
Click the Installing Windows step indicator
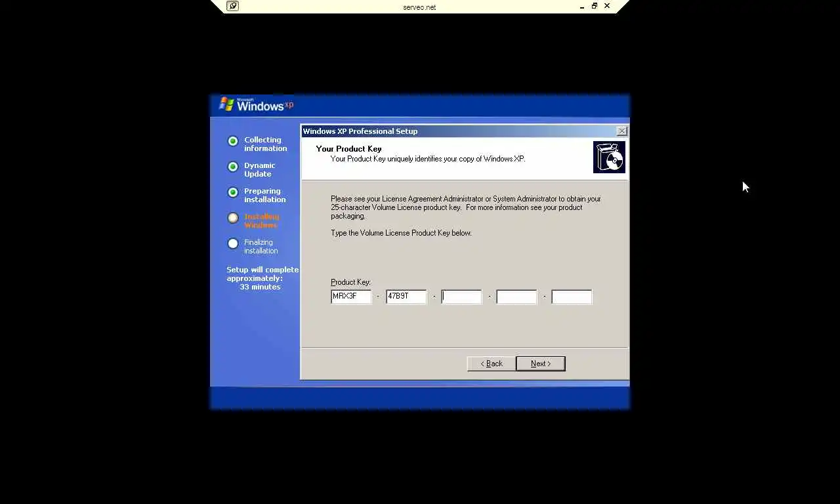pyautogui.click(x=233, y=218)
